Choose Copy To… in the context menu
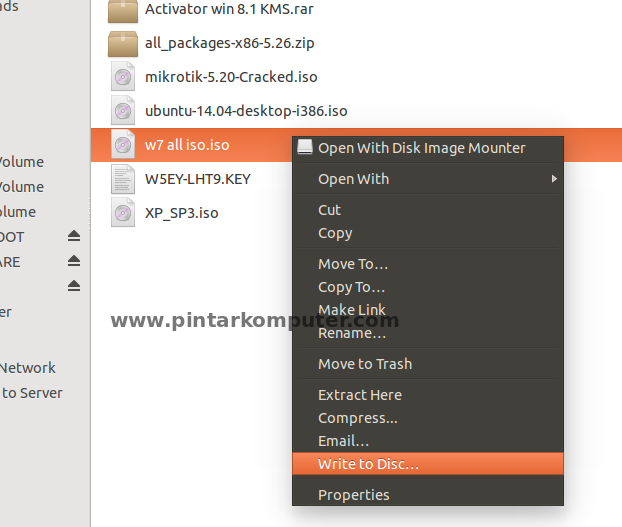Screen dimensions: 622x527 coord(428,287)
